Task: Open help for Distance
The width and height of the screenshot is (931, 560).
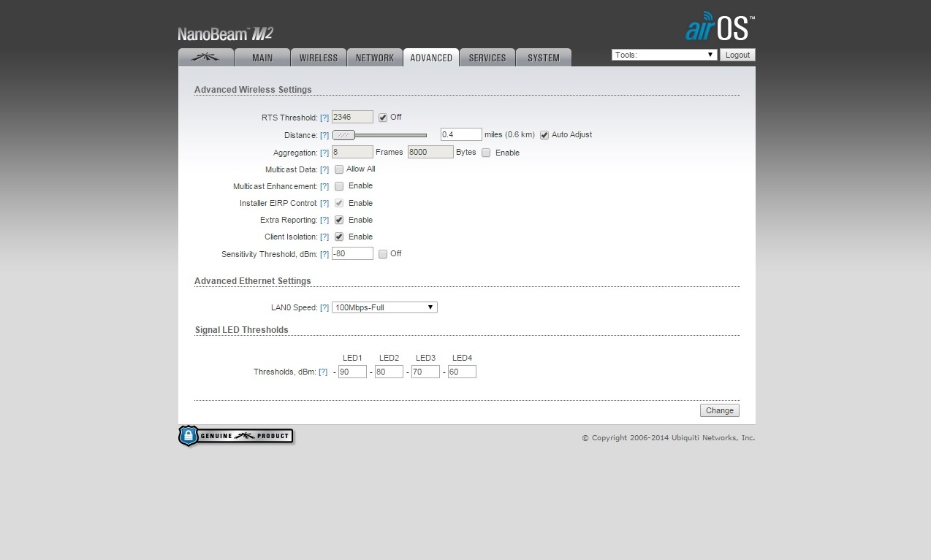Action: pos(324,135)
